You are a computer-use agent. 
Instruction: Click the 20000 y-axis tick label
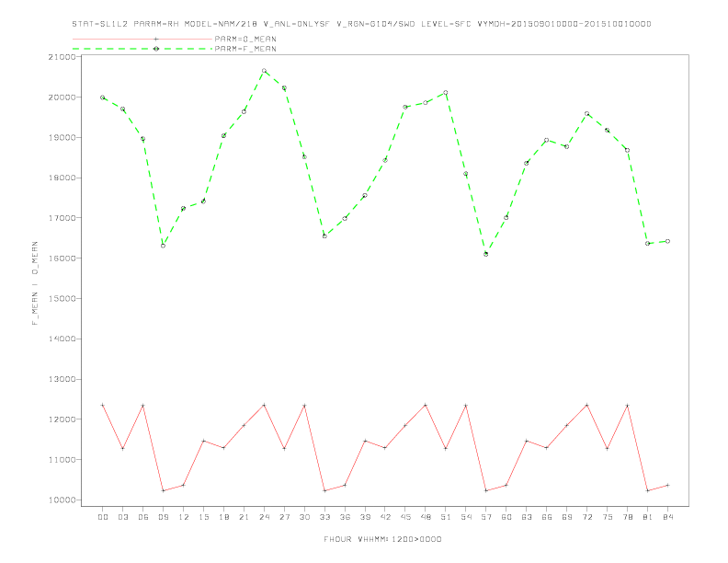(x=62, y=98)
